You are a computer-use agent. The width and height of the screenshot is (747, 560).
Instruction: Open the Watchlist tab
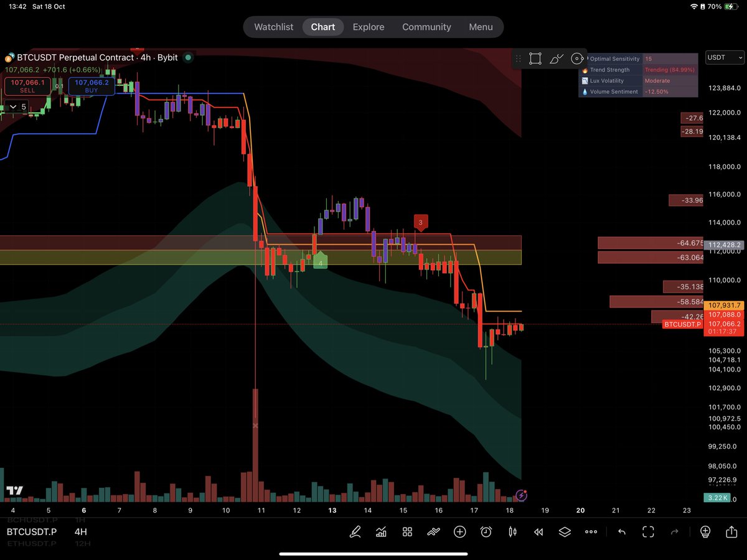click(274, 27)
